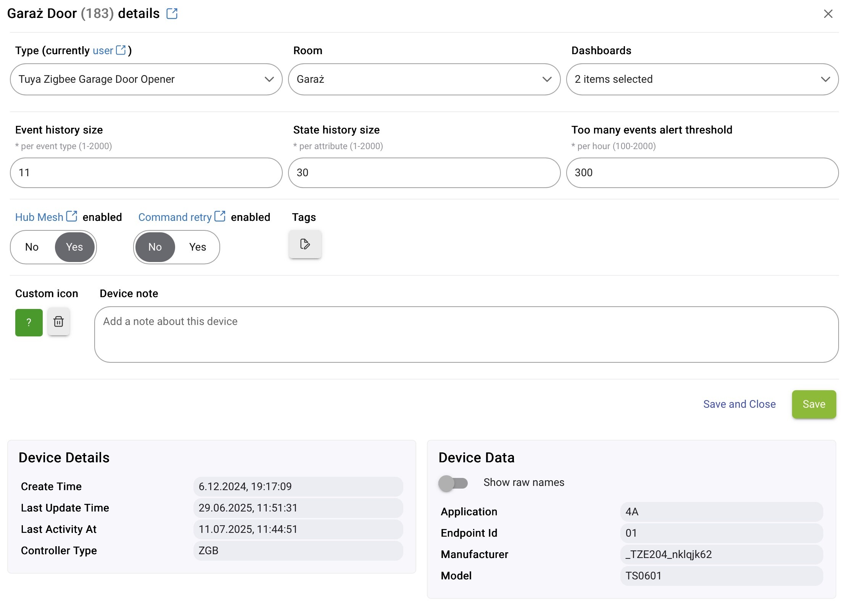
Task: Click the Device note text area
Action: tap(466, 335)
